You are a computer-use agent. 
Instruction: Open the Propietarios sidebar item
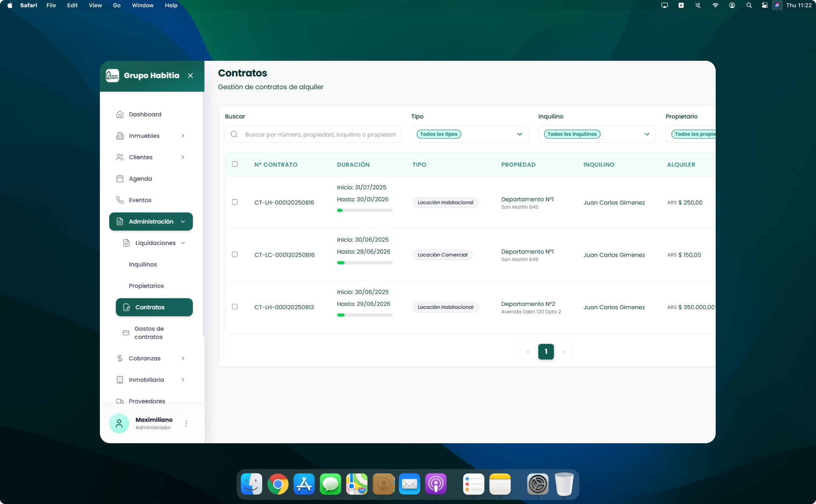click(146, 286)
